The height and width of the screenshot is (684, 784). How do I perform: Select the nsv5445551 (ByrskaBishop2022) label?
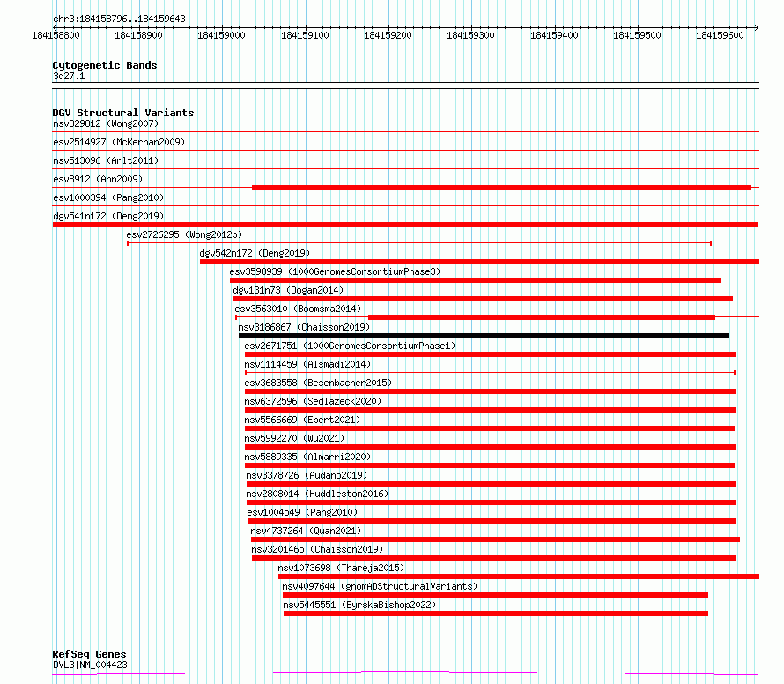pos(359,605)
